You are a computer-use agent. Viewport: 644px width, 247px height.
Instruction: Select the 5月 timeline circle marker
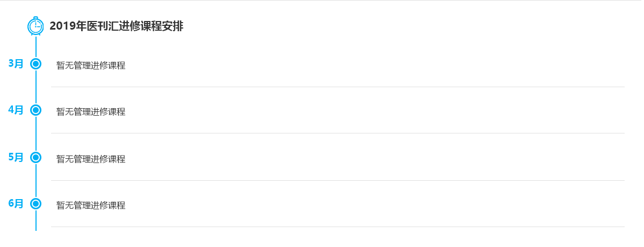36,158
